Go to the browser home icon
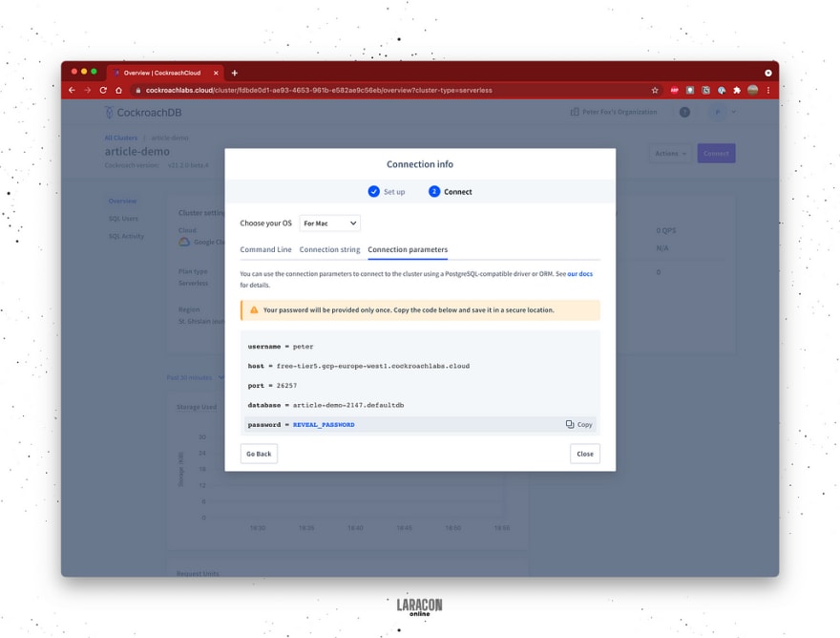 point(119,90)
